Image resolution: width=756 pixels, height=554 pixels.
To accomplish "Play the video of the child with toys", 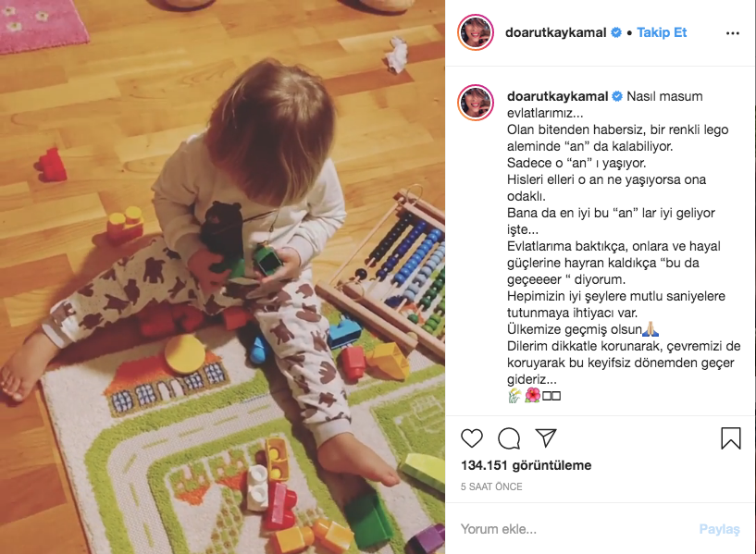I will (x=222, y=277).
